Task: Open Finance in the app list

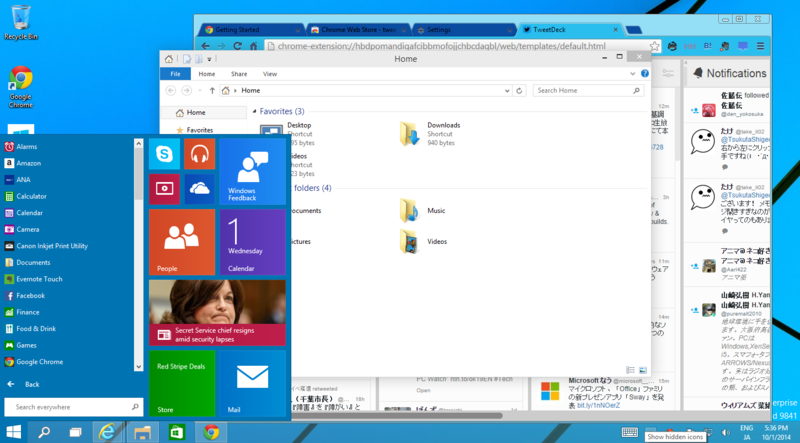Action: pyautogui.click(x=28, y=312)
